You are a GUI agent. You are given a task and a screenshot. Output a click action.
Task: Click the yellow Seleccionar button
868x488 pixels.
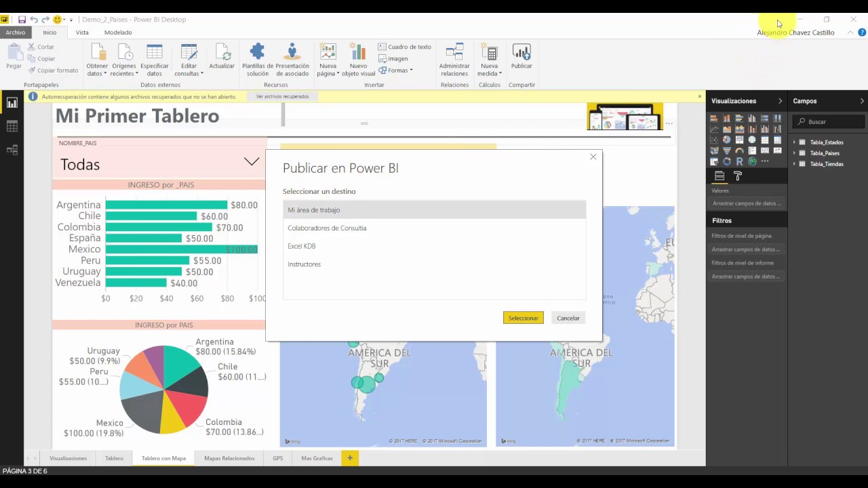524,318
